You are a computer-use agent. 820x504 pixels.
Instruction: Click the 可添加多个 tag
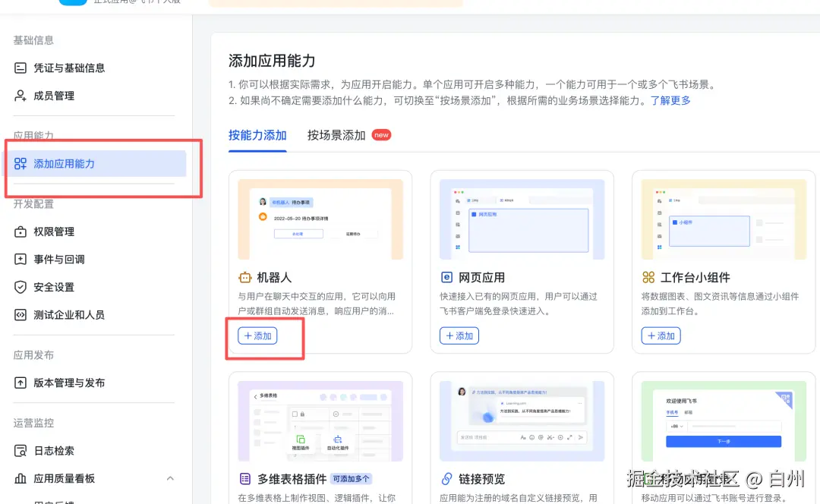[351, 479]
